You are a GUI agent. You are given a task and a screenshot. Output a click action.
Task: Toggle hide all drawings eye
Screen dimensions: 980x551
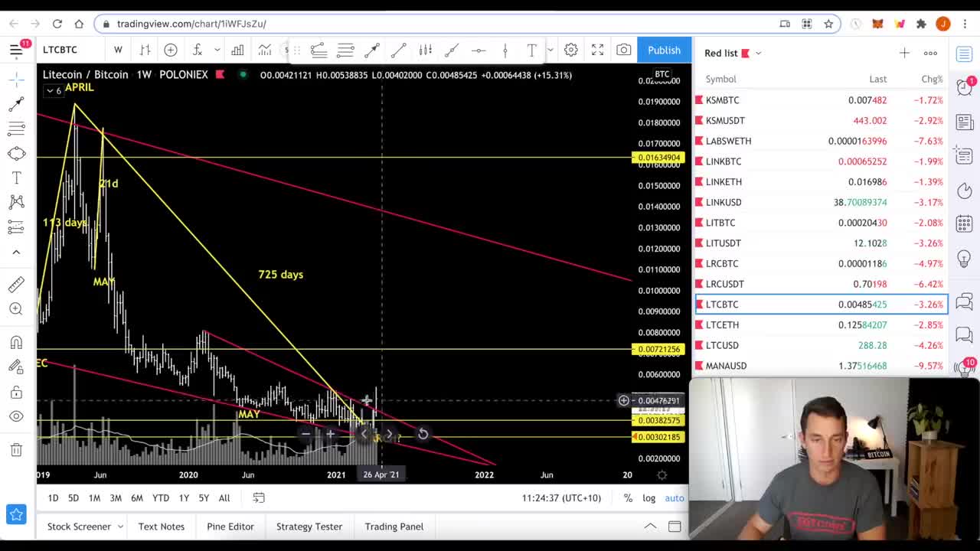point(16,417)
